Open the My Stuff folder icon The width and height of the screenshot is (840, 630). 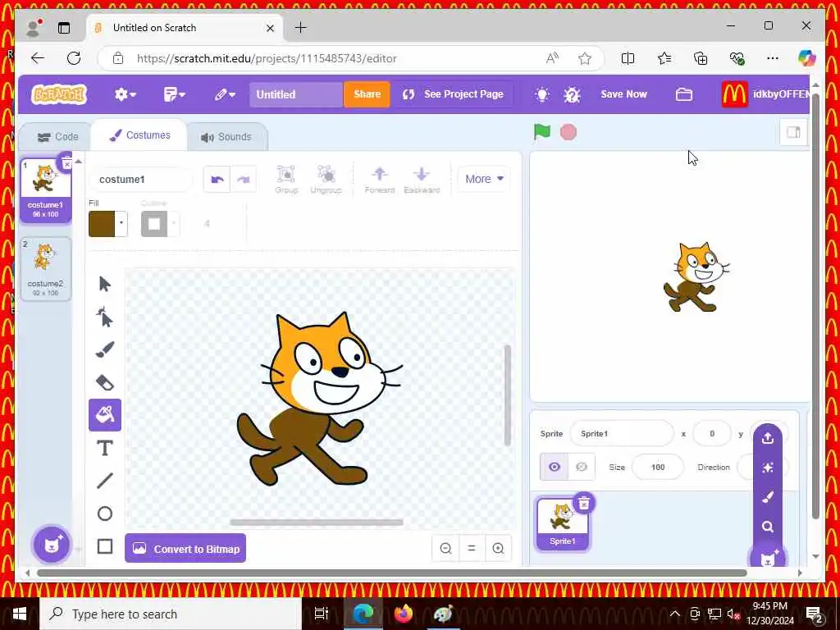click(683, 95)
